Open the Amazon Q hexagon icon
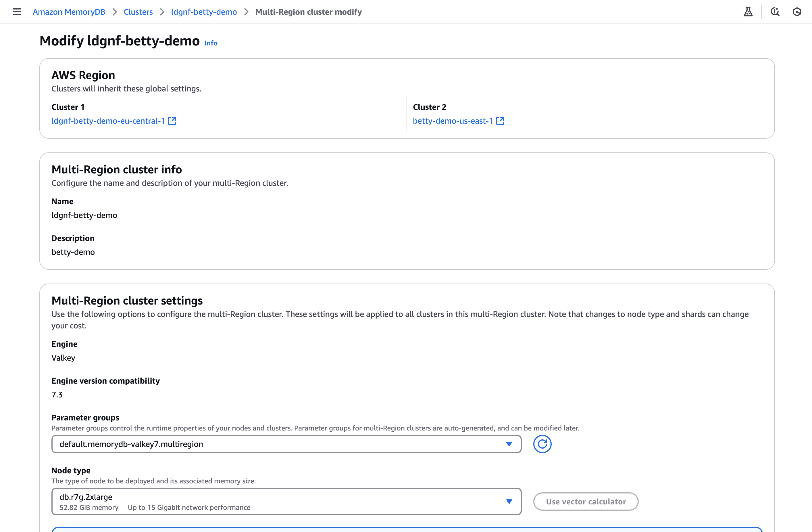 [797, 12]
